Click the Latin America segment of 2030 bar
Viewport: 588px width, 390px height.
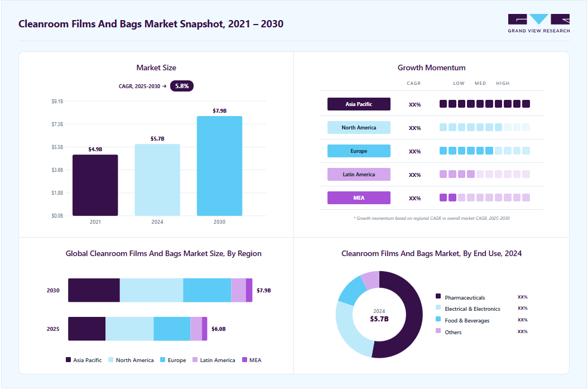(239, 290)
